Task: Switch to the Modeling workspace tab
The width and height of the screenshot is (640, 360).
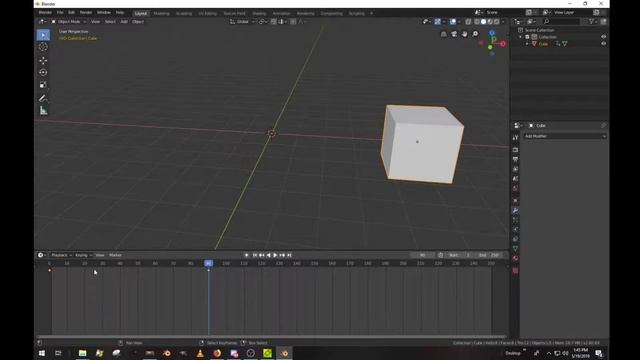Action: click(162, 13)
